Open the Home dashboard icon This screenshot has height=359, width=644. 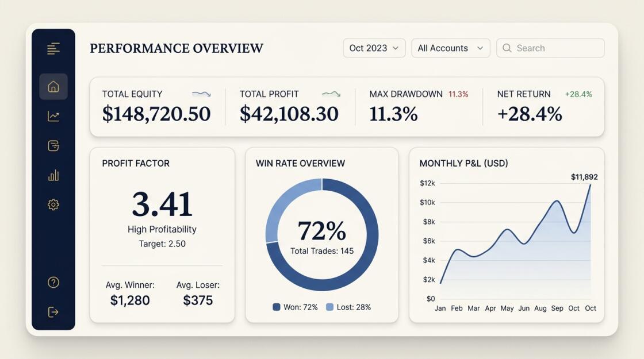[x=53, y=87]
